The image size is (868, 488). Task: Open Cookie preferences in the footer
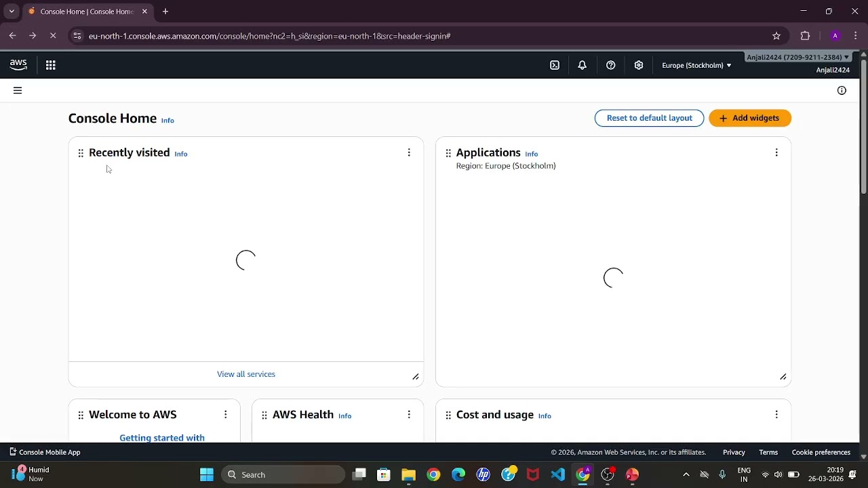(x=821, y=452)
